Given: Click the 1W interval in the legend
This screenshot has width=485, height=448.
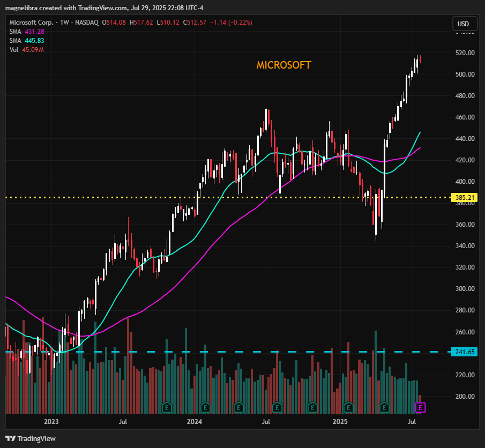Looking at the screenshot, I should click(x=64, y=23).
